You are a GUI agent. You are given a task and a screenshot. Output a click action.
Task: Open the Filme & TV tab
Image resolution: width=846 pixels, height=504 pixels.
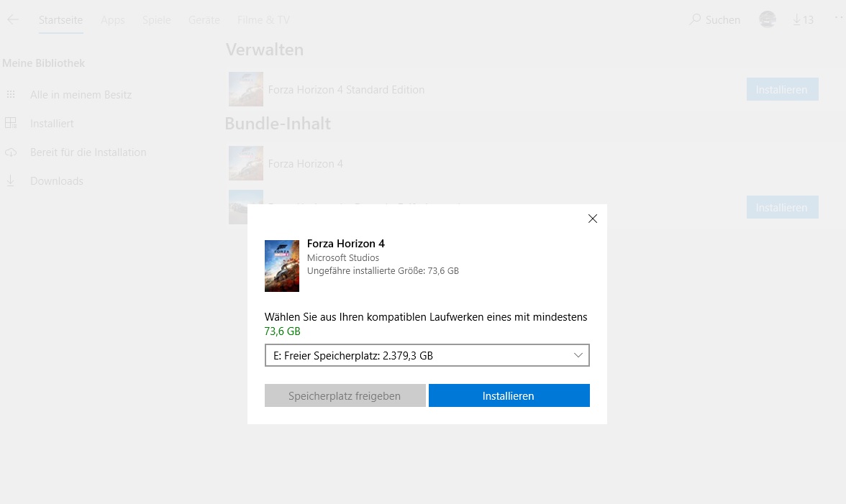coord(263,20)
